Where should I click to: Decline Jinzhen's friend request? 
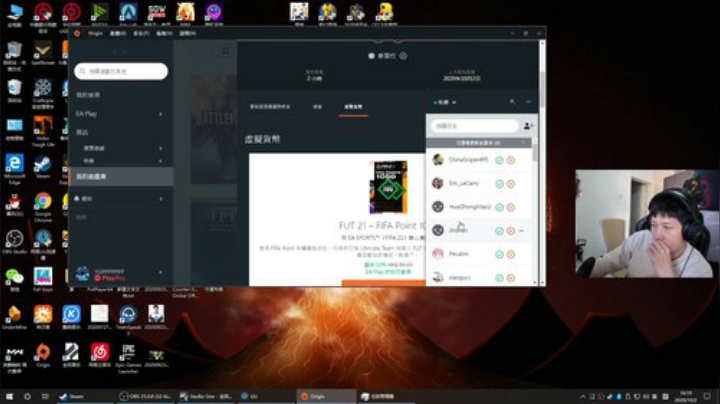pyautogui.click(x=511, y=231)
